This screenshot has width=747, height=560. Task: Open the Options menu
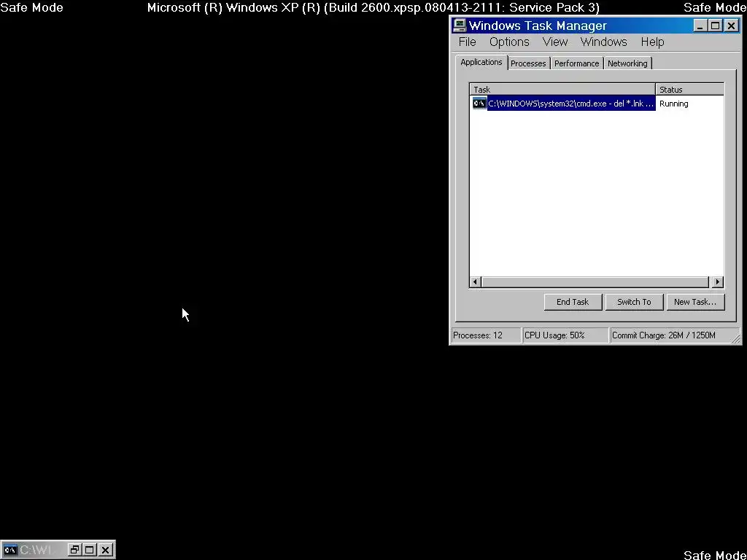tap(508, 42)
